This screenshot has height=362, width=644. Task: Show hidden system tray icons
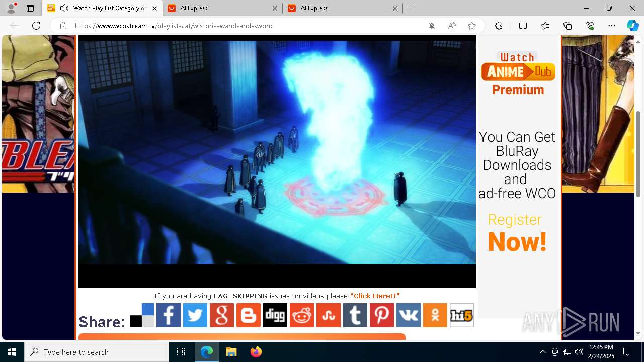[x=542, y=352]
